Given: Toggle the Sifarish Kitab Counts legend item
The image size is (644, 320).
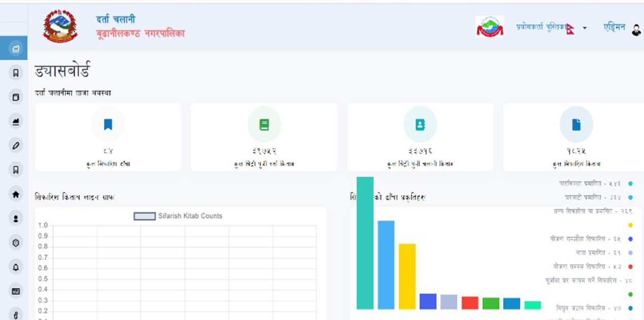Looking at the screenshot, I should 178,216.
